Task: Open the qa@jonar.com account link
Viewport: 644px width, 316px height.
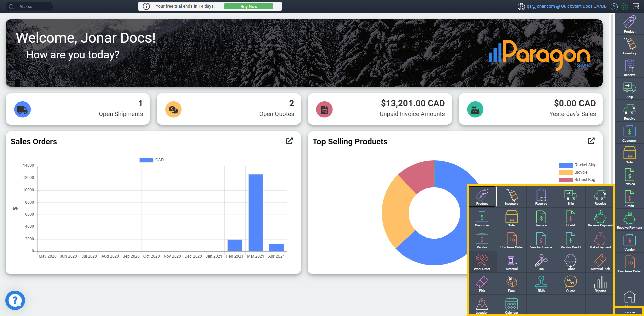Action: (x=566, y=6)
